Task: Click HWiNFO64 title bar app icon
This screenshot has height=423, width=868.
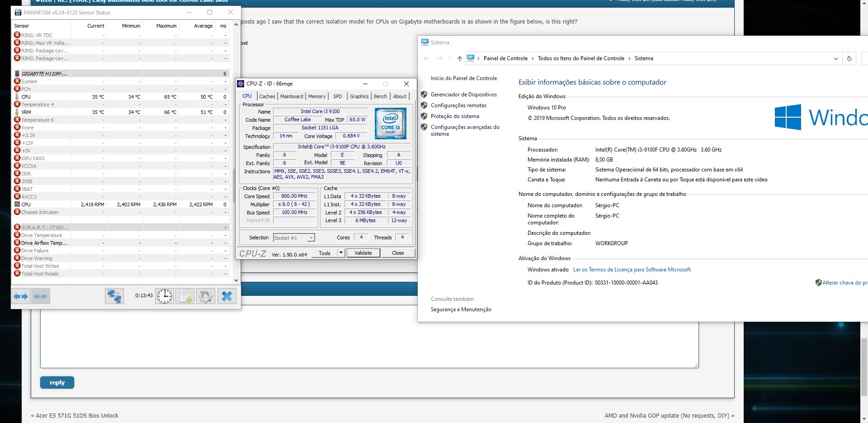Action: coord(18,12)
